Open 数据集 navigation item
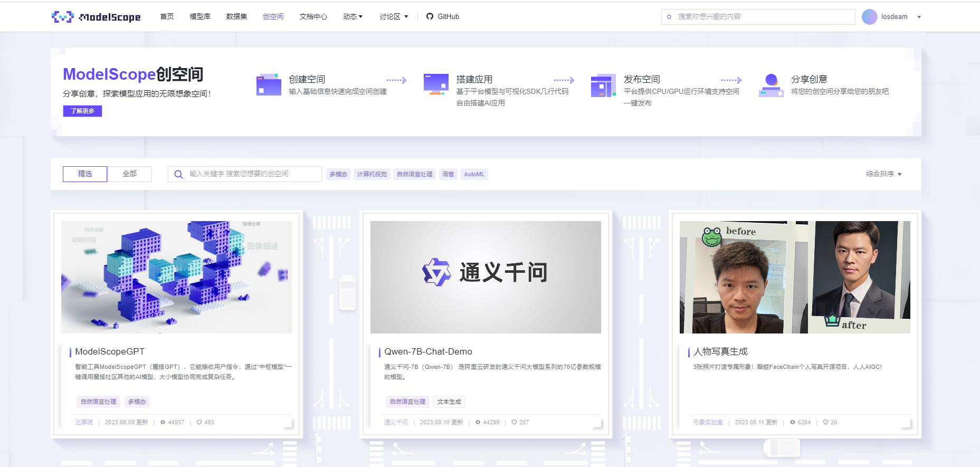 pyautogui.click(x=237, y=16)
